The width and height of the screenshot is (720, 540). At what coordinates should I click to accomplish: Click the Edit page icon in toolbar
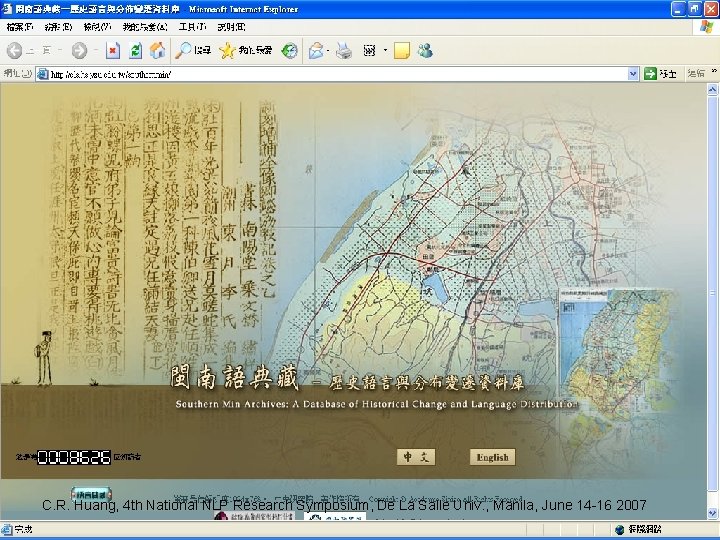pos(369,51)
